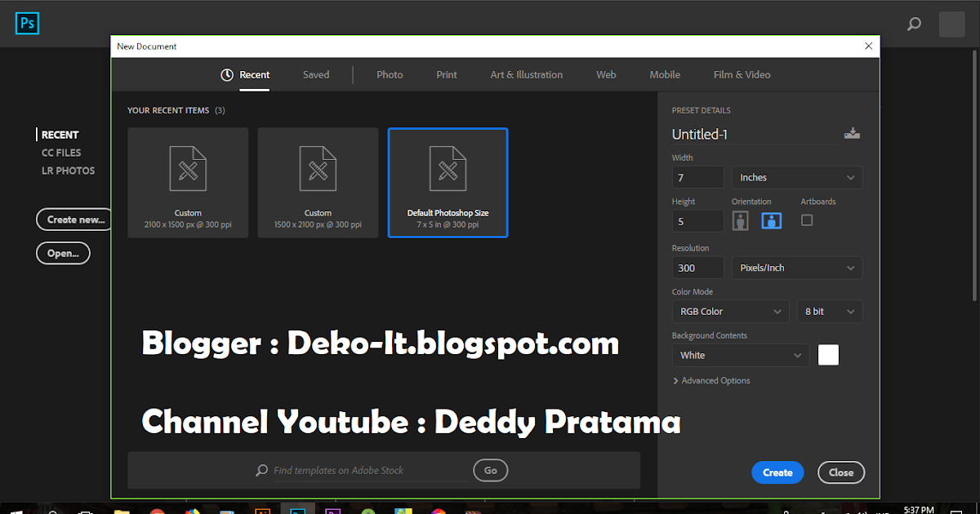Open the profile avatar square at top right
The height and width of the screenshot is (514, 980).
952,24
